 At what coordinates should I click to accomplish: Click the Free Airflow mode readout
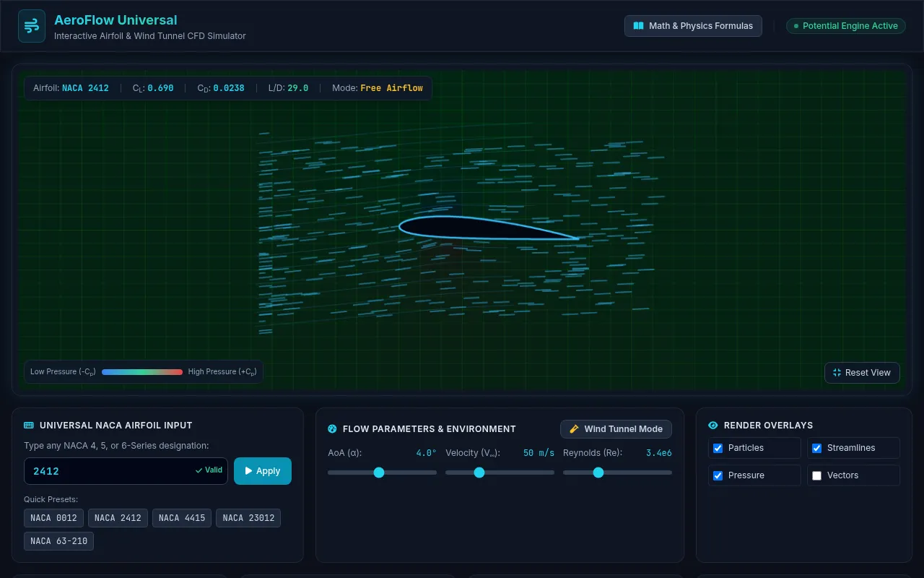(x=391, y=88)
